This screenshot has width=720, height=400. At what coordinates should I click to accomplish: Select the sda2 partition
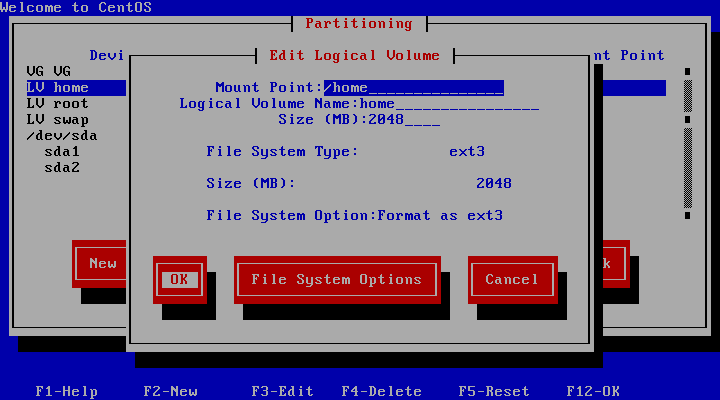[x=62, y=168]
